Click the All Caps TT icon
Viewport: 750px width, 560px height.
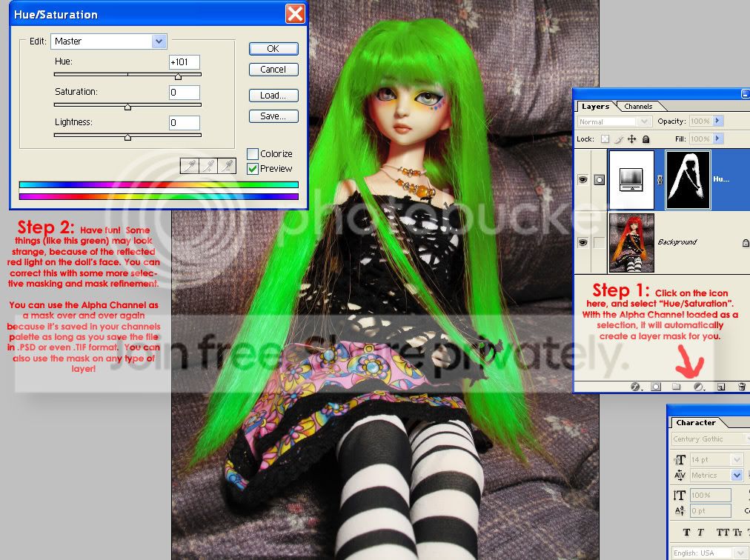[x=723, y=533]
